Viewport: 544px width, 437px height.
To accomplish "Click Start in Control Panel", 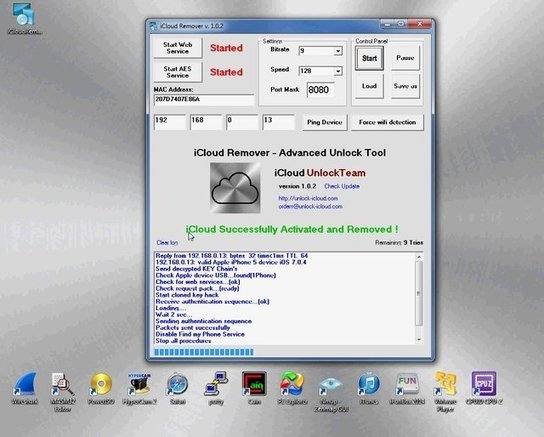I will (x=369, y=58).
